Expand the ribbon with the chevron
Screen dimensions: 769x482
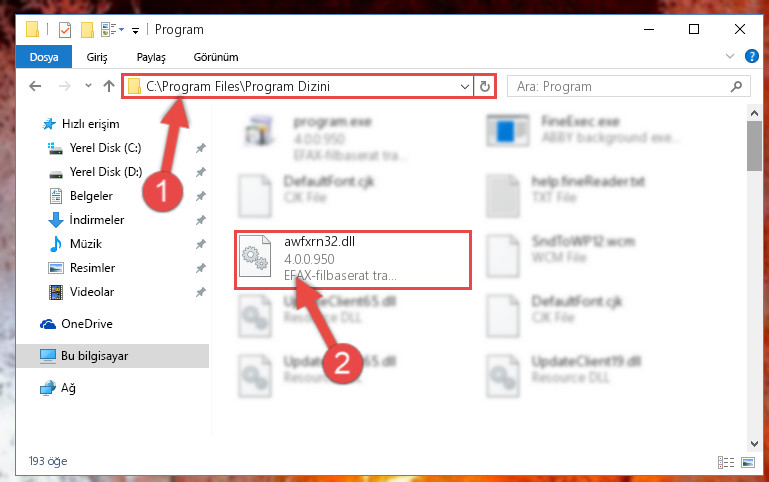[x=730, y=56]
